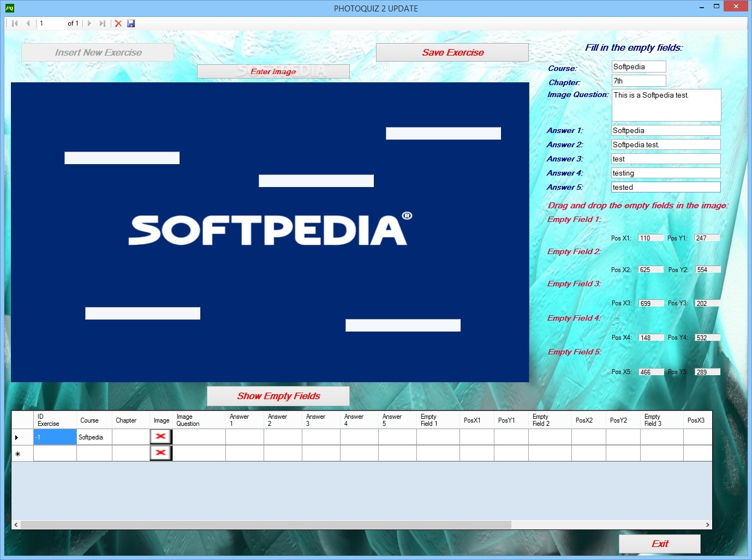
Task: Go to last record in navigator
Action: [102, 23]
